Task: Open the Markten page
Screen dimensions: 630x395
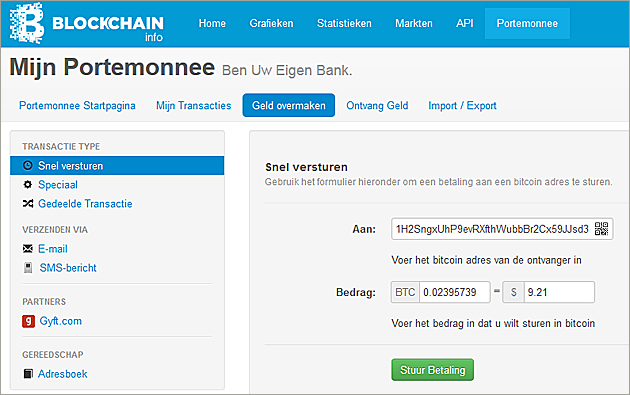Action: 414,23
